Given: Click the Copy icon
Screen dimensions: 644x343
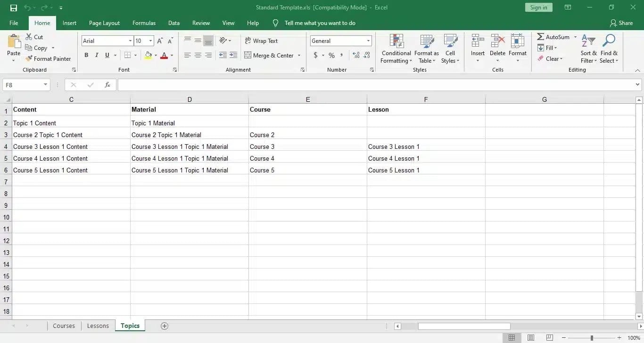Looking at the screenshot, I should [x=28, y=48].
